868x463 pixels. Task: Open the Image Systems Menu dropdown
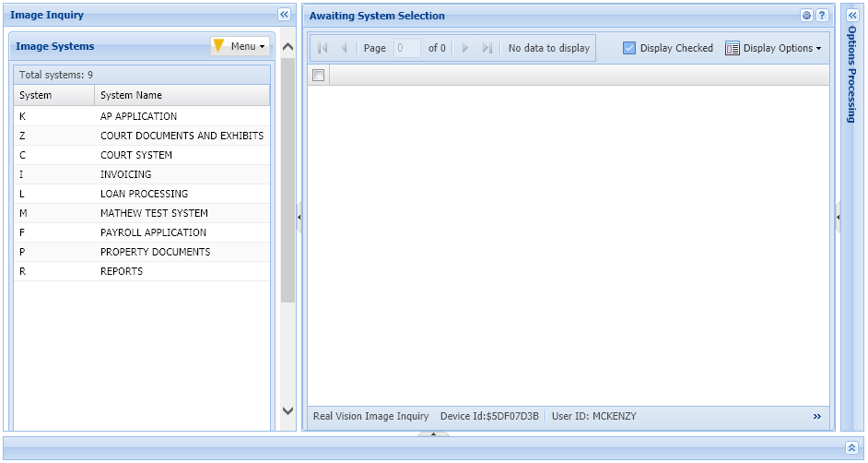coord(240,46)
